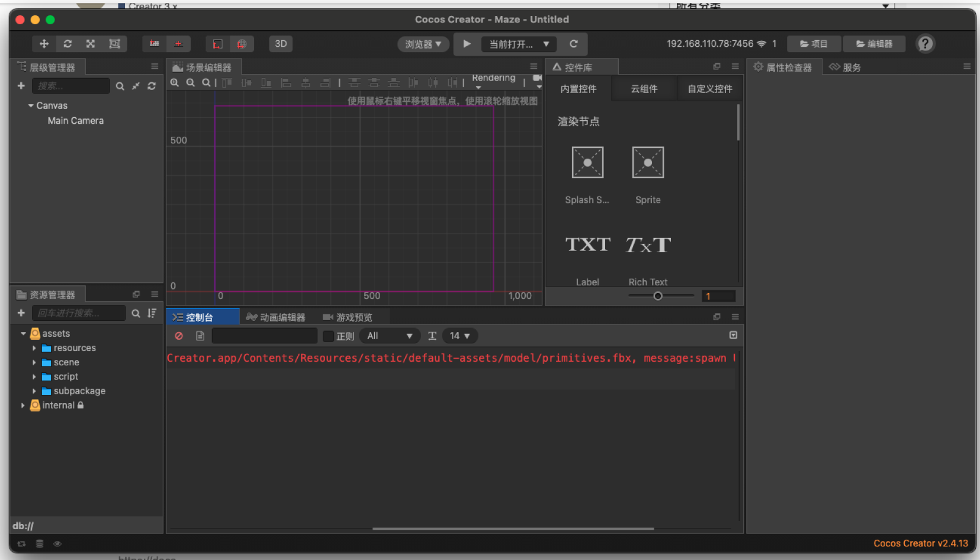Click the console horizontal scrollbar
980x560 pixels.
[513, 529]
